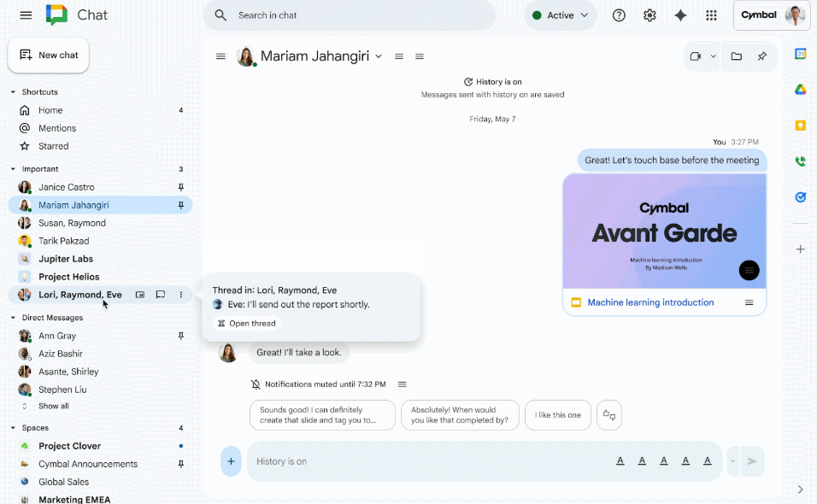Toggle the main menu hamburger
Viewport: 817px width, 504px height.
click(x=26, y=15)
